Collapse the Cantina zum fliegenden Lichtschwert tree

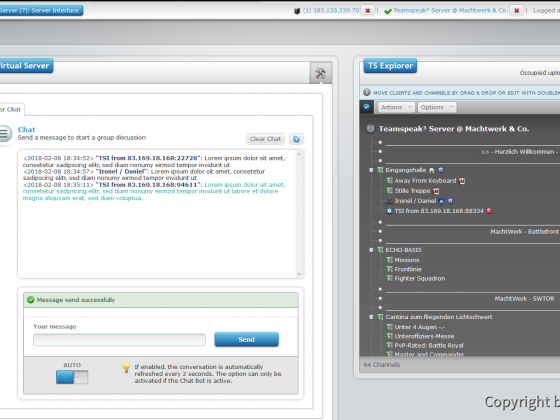coord(371,317)
